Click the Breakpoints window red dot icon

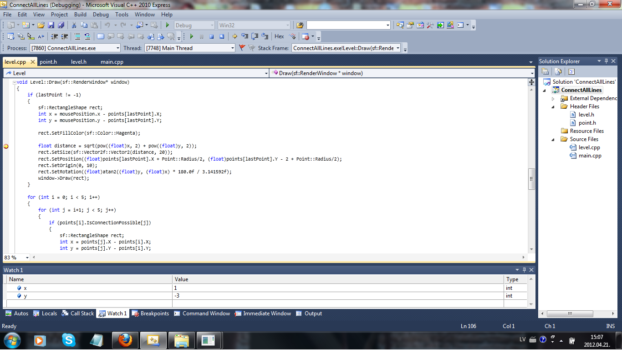[305, 36]
